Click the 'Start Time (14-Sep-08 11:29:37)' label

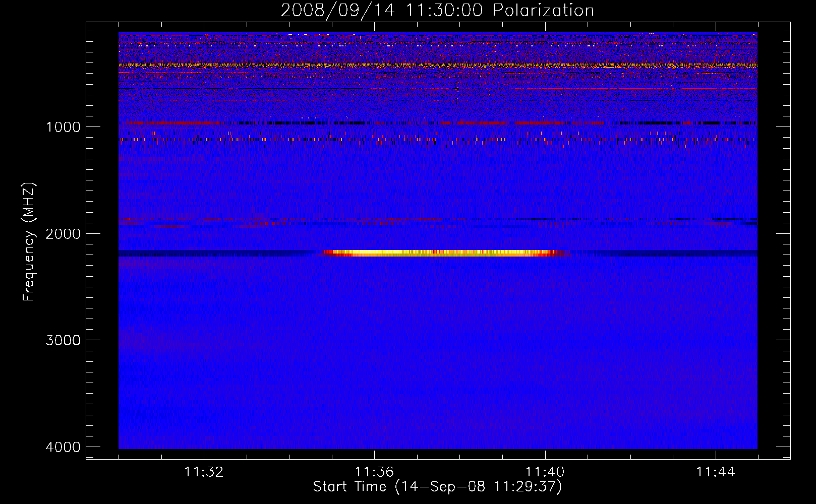pos(437,487)
